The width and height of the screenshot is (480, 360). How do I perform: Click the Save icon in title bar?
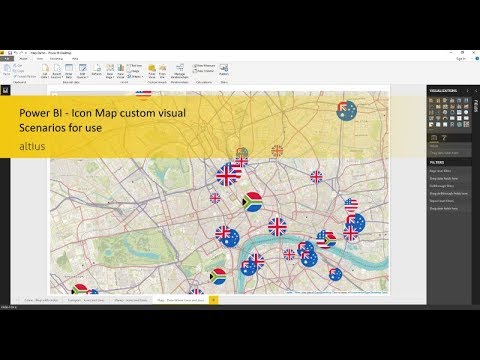[11, 53]
